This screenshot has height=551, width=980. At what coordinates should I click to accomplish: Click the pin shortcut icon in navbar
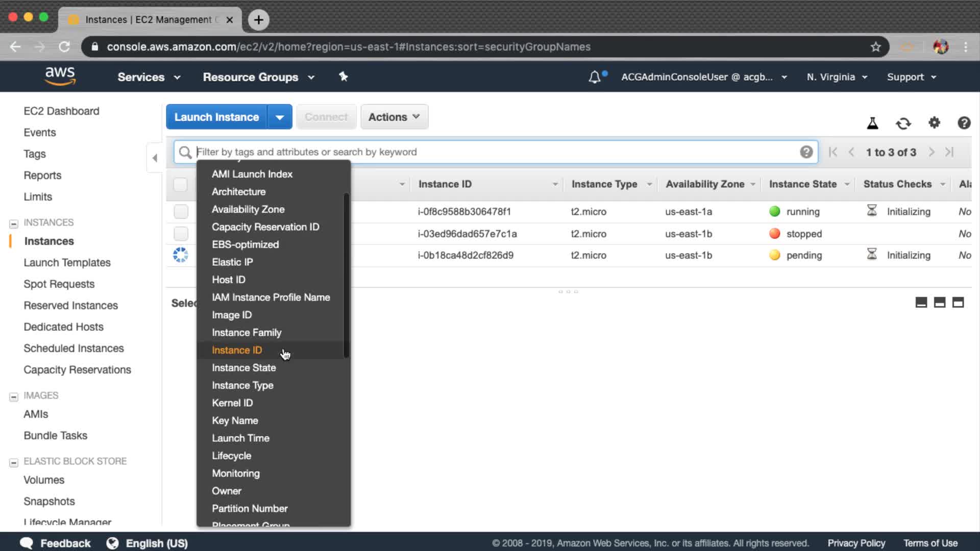pos(343,77)
